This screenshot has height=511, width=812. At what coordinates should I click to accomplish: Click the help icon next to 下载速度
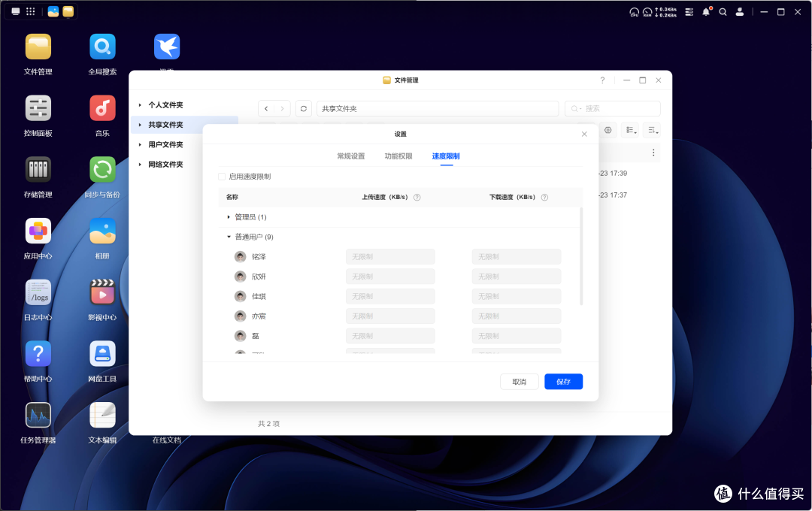pos(544,197)
